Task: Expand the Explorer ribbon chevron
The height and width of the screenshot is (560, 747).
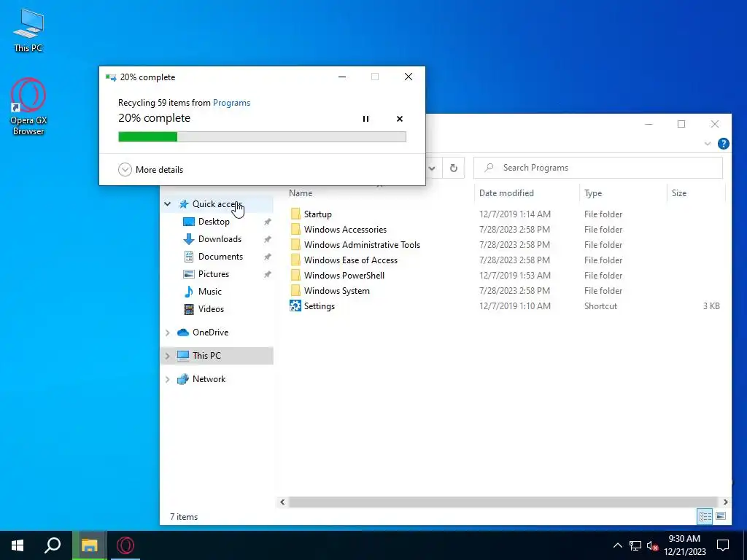Action: (708, 144)
